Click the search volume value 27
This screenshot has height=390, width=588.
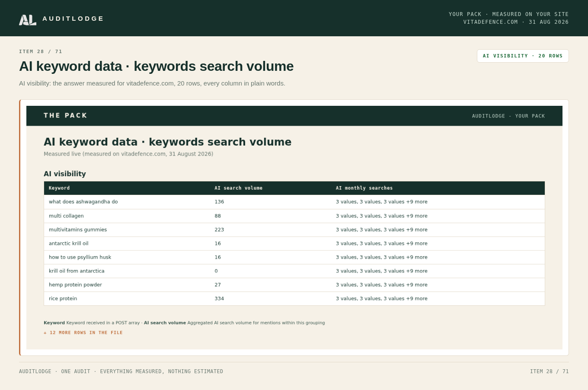[217, 285]
